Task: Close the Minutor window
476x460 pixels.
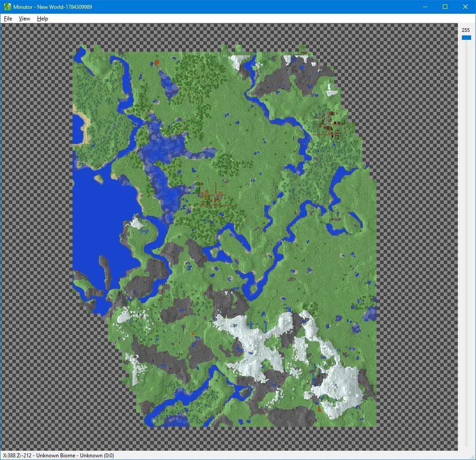Action: coord(465,7)
